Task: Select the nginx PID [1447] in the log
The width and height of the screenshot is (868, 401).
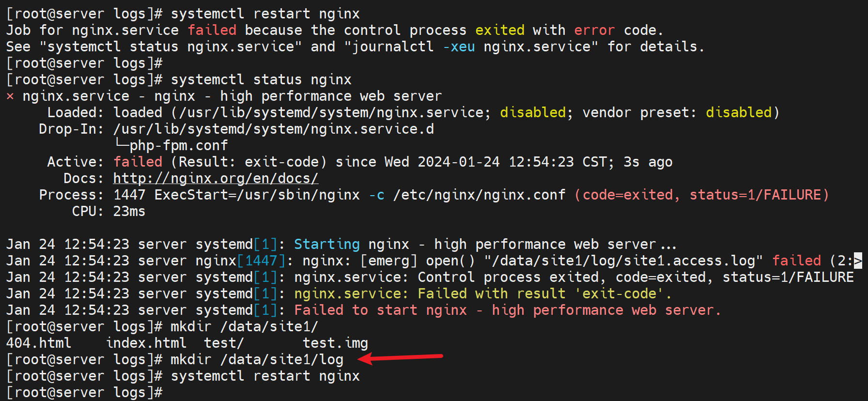Action: pos(261,261)
